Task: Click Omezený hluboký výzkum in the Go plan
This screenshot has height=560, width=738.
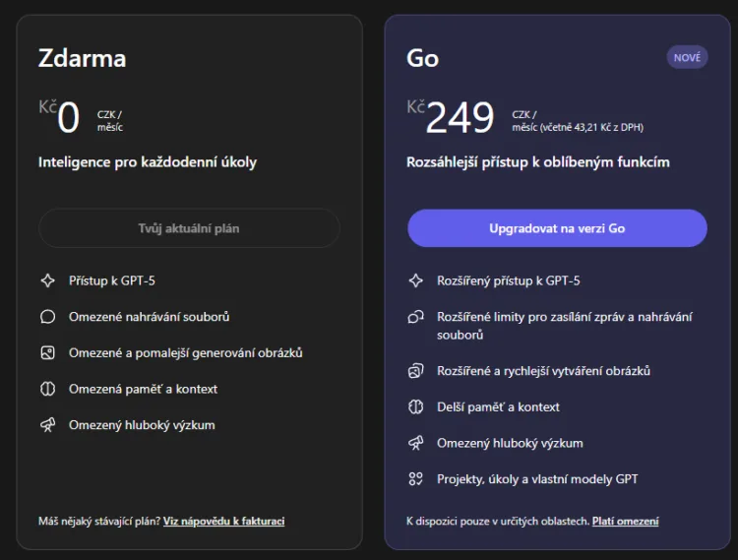Action: pyautogui.click(x=510, y=443)
